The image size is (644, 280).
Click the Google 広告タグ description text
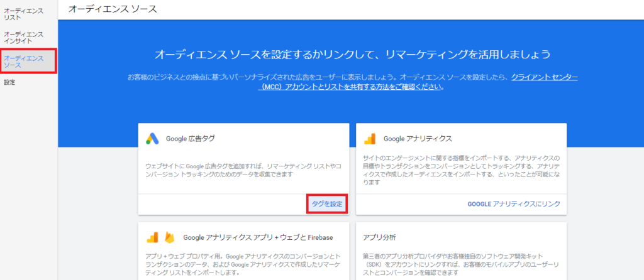coord(243,170)
